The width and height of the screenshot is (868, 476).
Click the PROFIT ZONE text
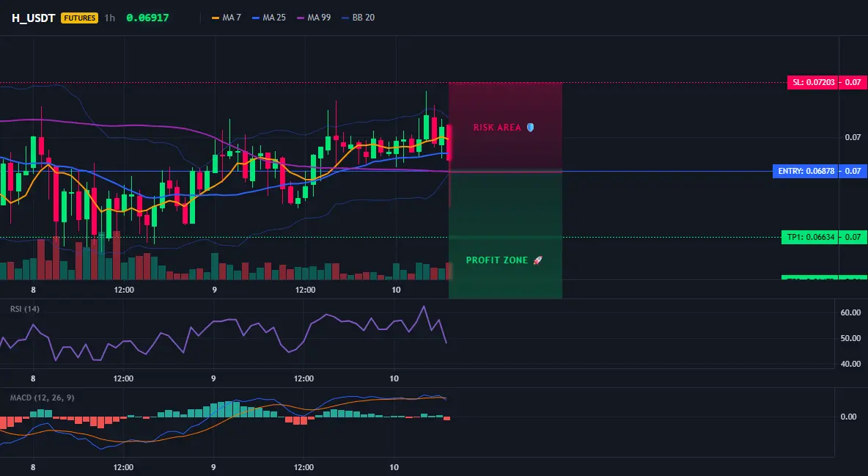click(x=497, y=260)
